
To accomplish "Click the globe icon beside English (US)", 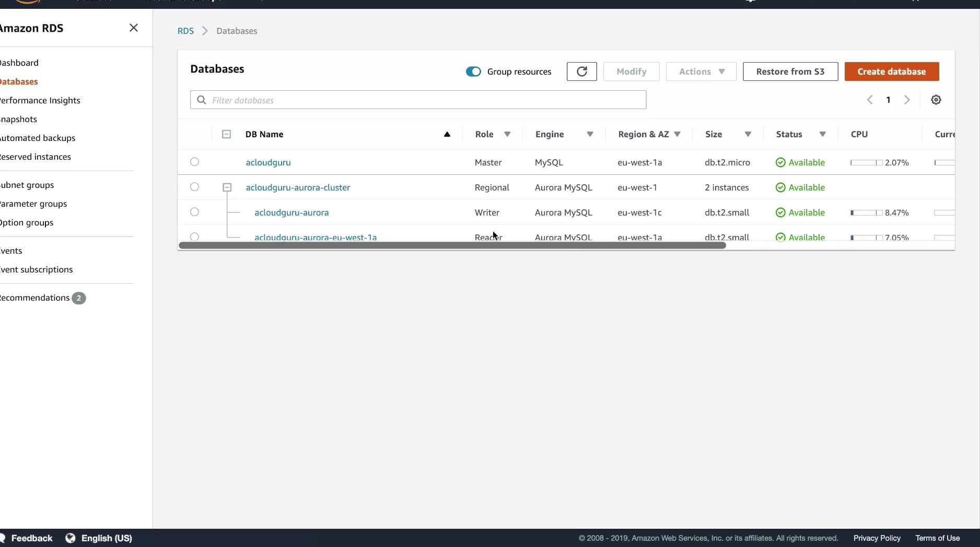I will tap(71, 538).
